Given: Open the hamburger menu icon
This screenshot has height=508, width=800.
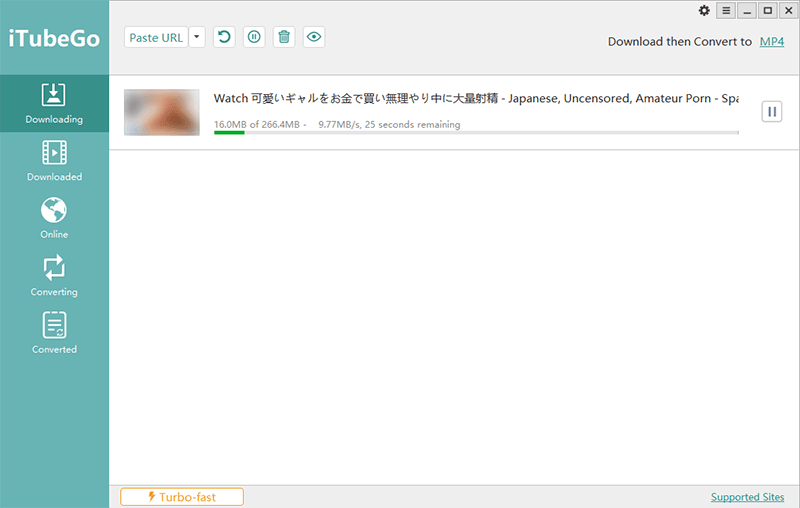Looking at the screenshot, I should click(x=726, y=11).
